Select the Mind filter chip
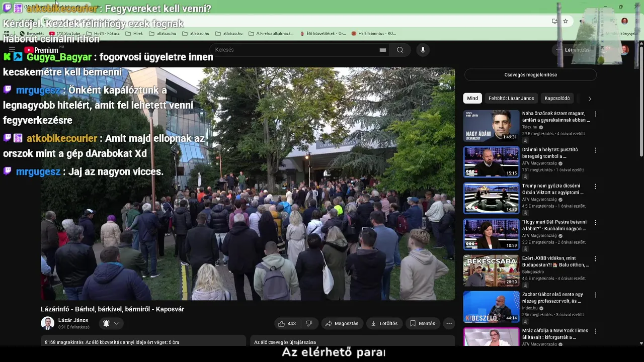644x362 pixels. coord(472,98)
